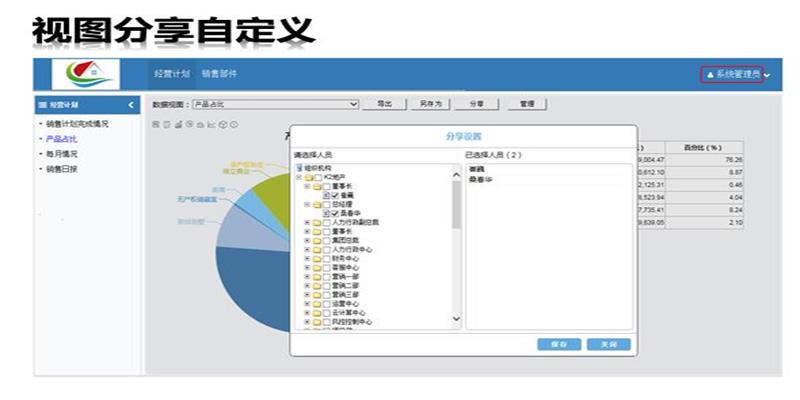The width and height of the screenshot is (800, 400).
Task: Click the 财务中心 folder icon
Action: point(317,258)
